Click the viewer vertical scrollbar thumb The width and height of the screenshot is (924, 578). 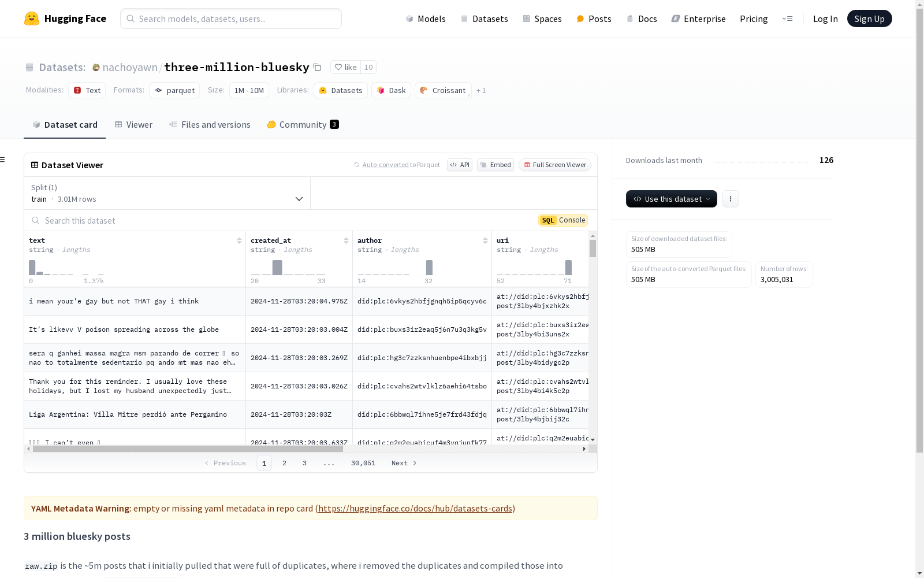click(593, 249)
